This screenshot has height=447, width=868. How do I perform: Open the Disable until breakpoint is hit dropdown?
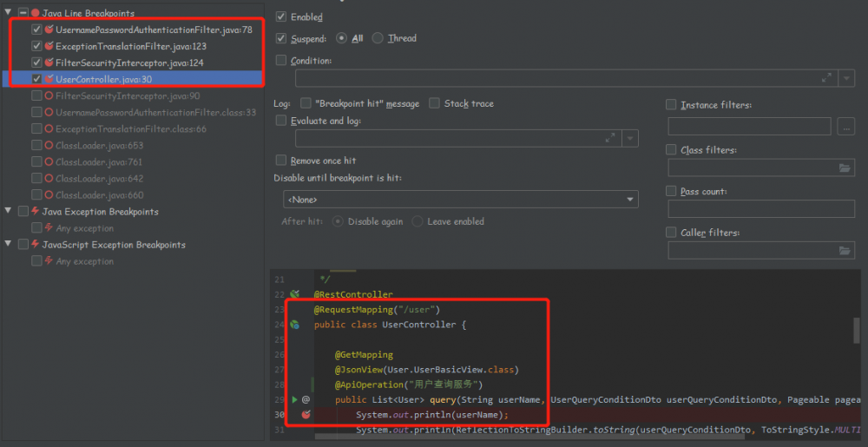point(461,199)
